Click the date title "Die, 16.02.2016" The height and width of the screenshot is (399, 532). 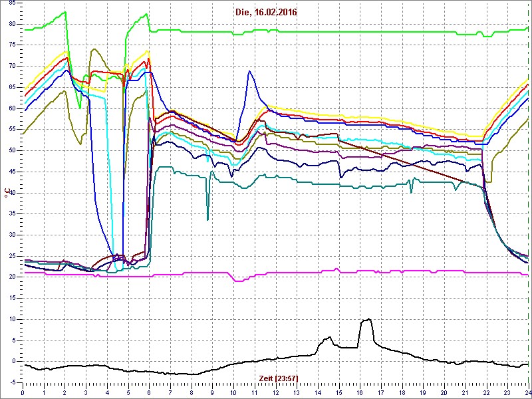pos(266,12)
